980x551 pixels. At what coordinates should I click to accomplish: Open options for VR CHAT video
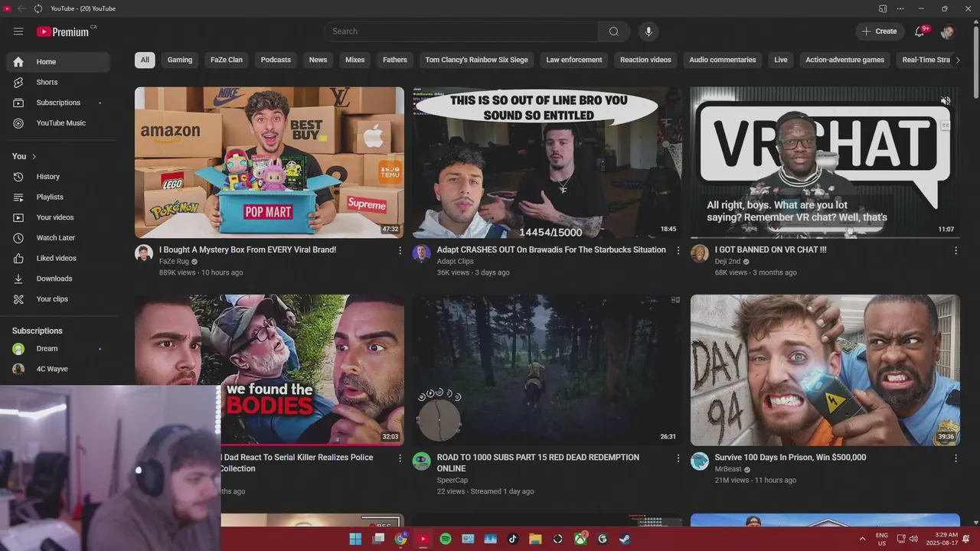point(955,250)
